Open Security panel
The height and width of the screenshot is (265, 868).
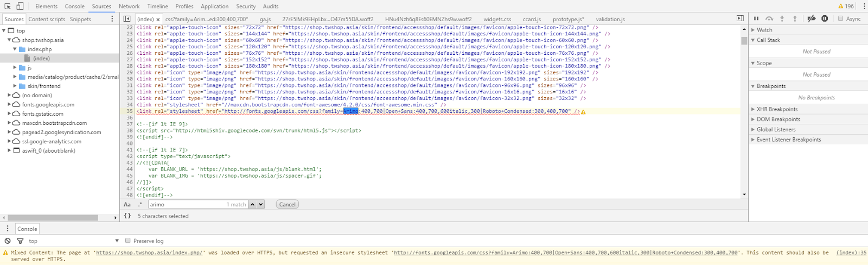click(246, 7)
